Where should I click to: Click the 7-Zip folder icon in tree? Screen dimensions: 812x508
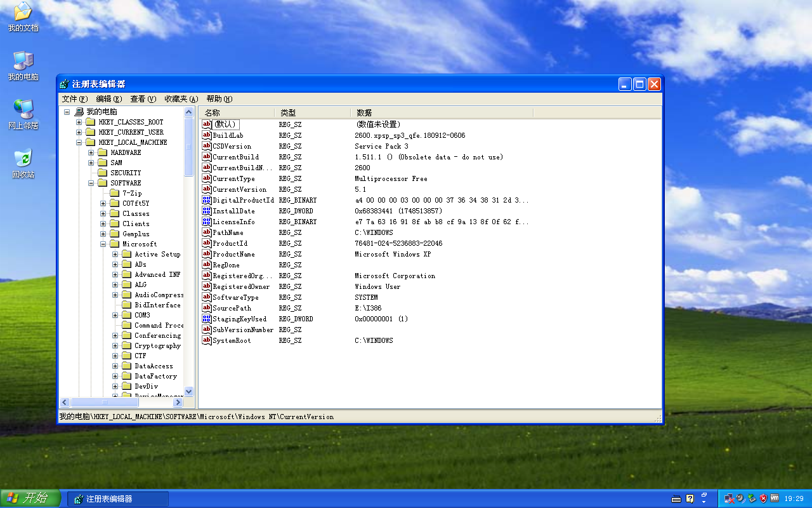pos(115,193)
